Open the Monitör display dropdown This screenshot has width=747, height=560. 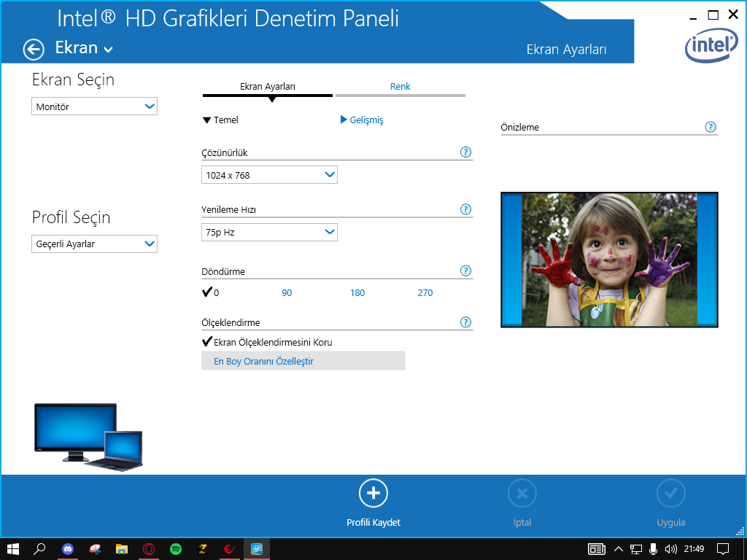94,106
